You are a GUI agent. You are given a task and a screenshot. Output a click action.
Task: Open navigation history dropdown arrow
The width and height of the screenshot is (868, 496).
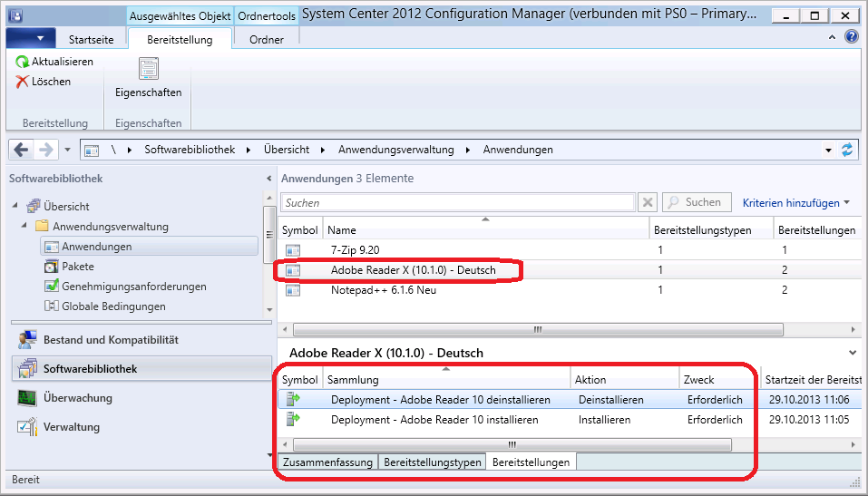pos(67,150)
